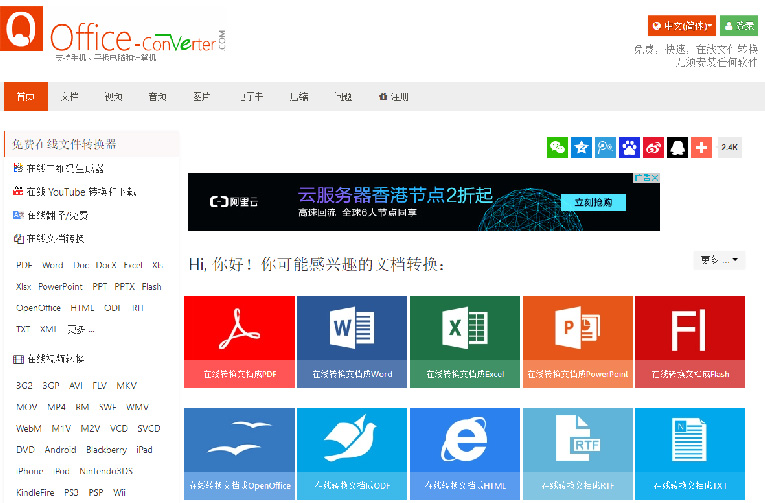Open the Word document conversion tile
Screen dimensions: 765x503
tap(352, 341)
